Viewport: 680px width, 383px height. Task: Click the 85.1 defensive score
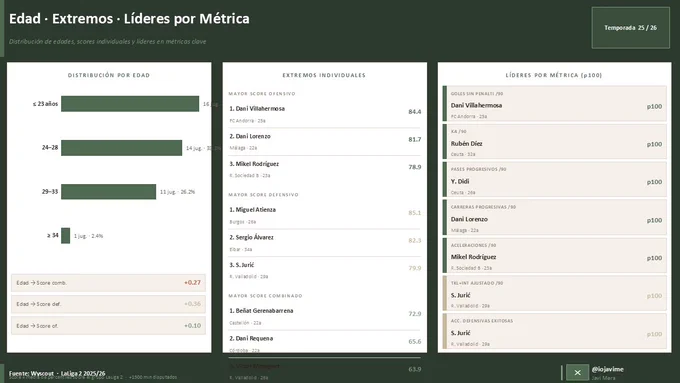pos(415,213)
